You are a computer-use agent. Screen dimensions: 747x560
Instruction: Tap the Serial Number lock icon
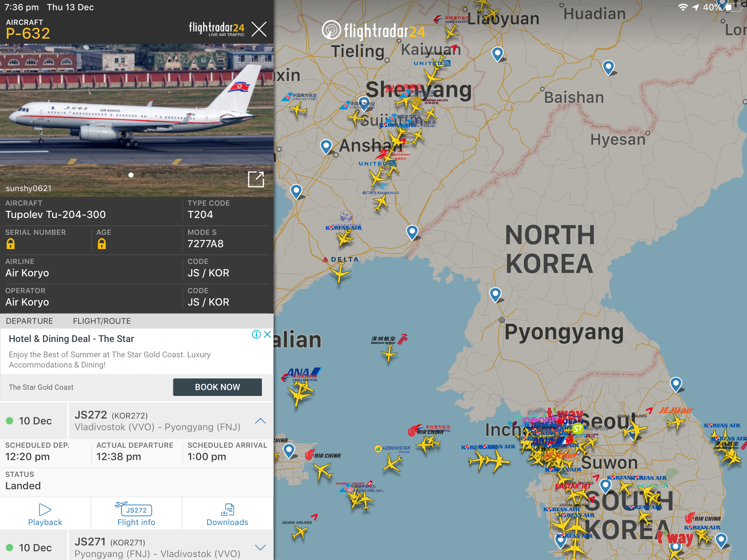point(11,244)
